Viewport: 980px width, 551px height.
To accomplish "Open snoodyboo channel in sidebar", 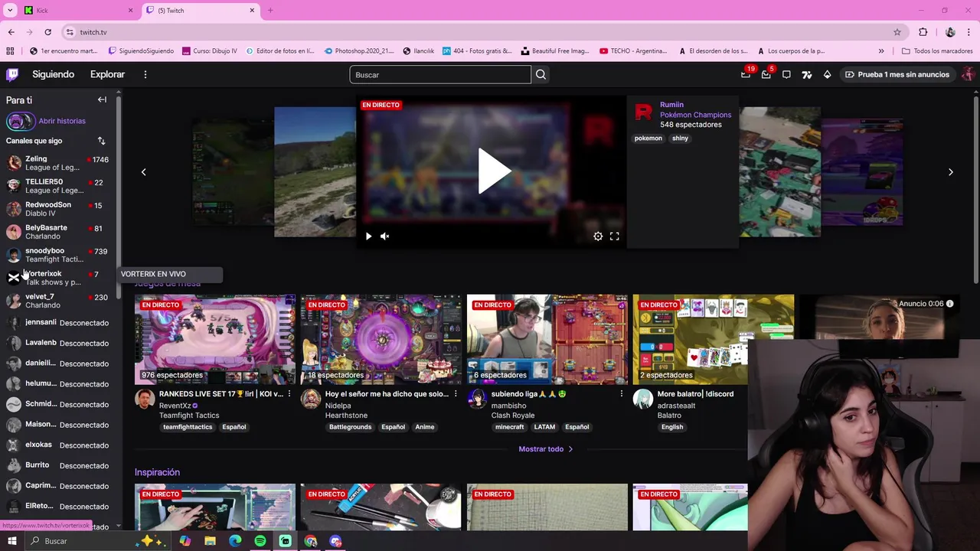I will (x=59, y=255).
